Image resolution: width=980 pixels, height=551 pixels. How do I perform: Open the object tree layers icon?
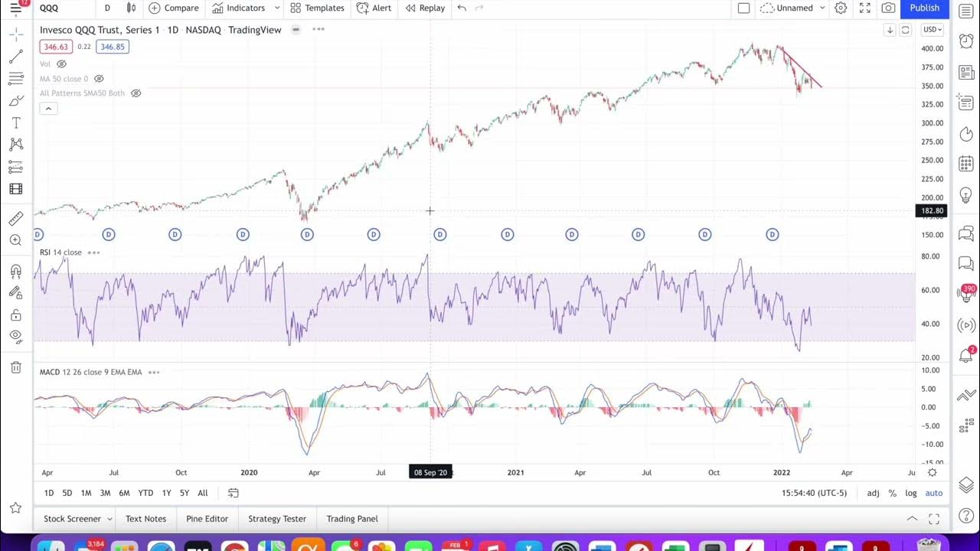click(966, 485)
